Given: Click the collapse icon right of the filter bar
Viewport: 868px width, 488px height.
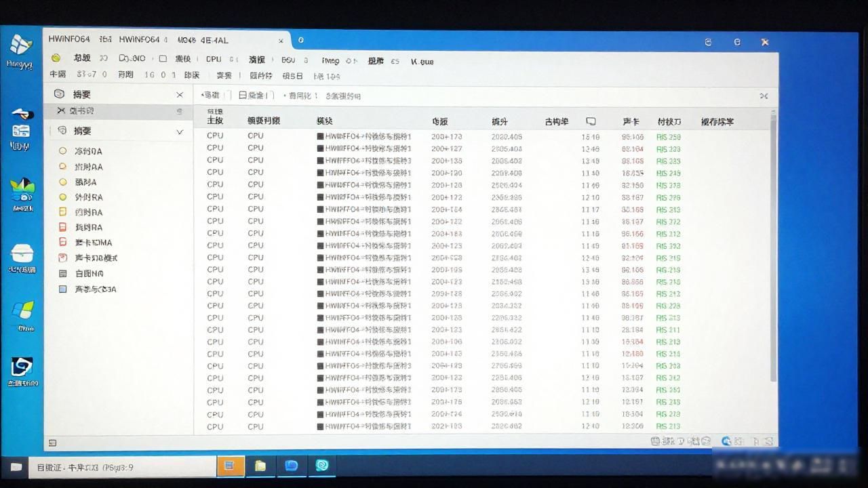Looking at the screenshot, I should coord(764,96).
